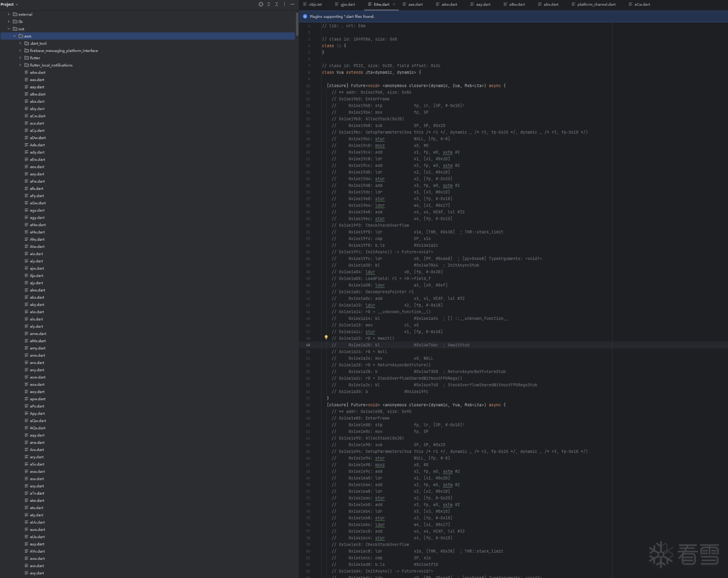The height and width of the screenshot is (578, 728).
Task: Click the Expand All project tree icon
Action: (x=268, y=4)
